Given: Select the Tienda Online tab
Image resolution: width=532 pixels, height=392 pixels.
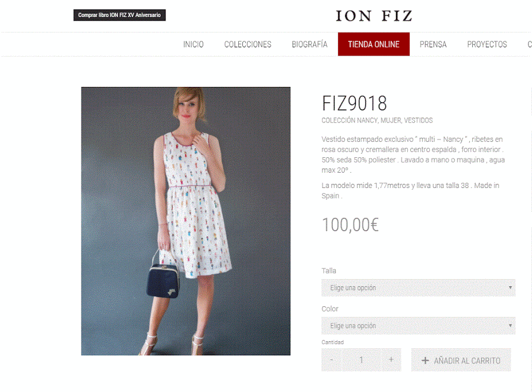Looking at the screenshot, I should coord(374,44).
